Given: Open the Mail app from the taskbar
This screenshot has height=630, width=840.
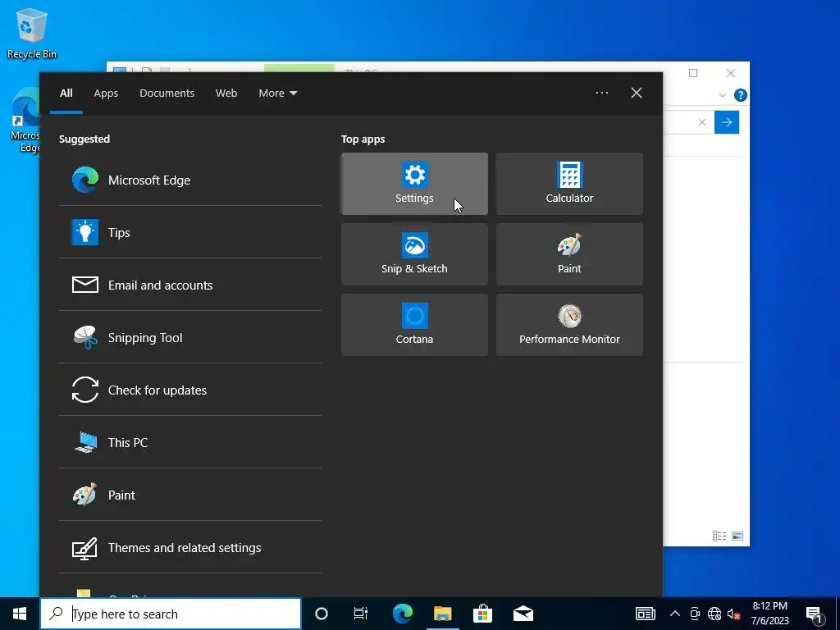Looking at the screenshot, I should click(x=523, y=614).
